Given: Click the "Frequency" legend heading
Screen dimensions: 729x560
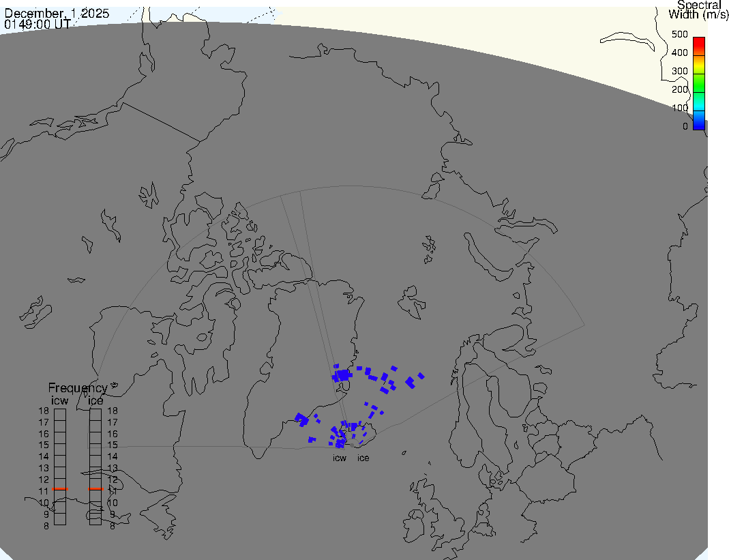Looking at the screenshot, I should click(x=78, y=388).
